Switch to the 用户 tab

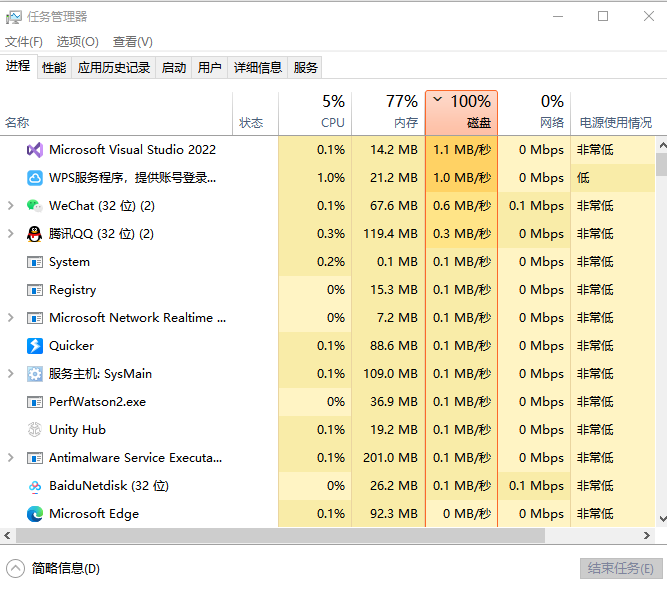pos(209,67)
